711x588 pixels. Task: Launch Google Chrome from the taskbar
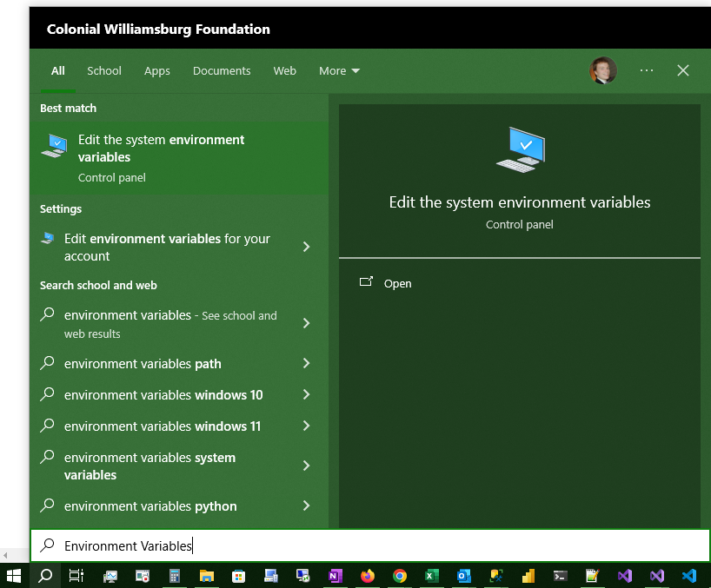[400, 576]
